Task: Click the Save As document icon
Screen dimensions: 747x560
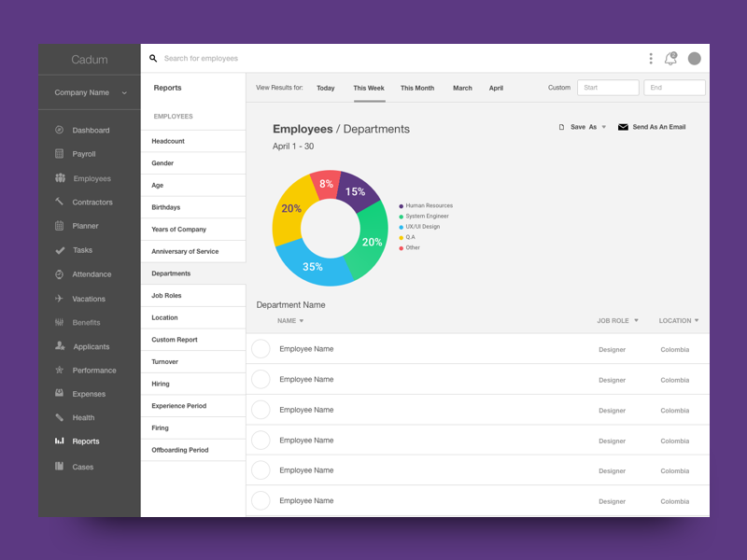Action: coord(561,127)
